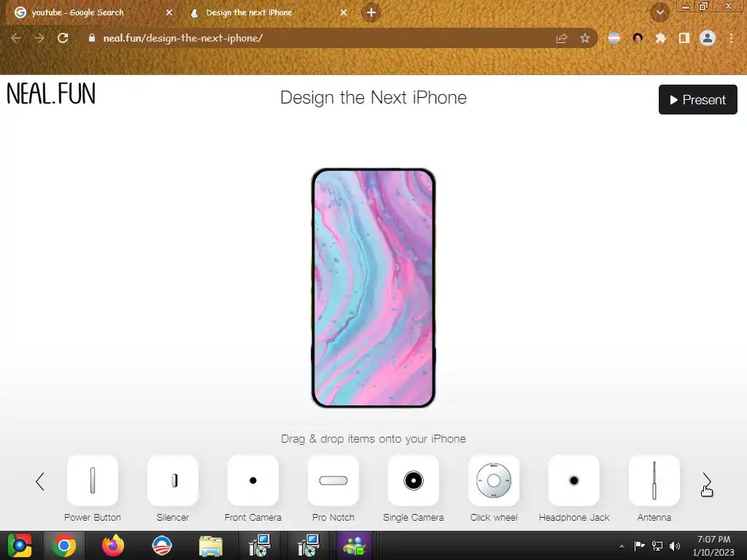Toggle the browser side panel

pos(684,38)
